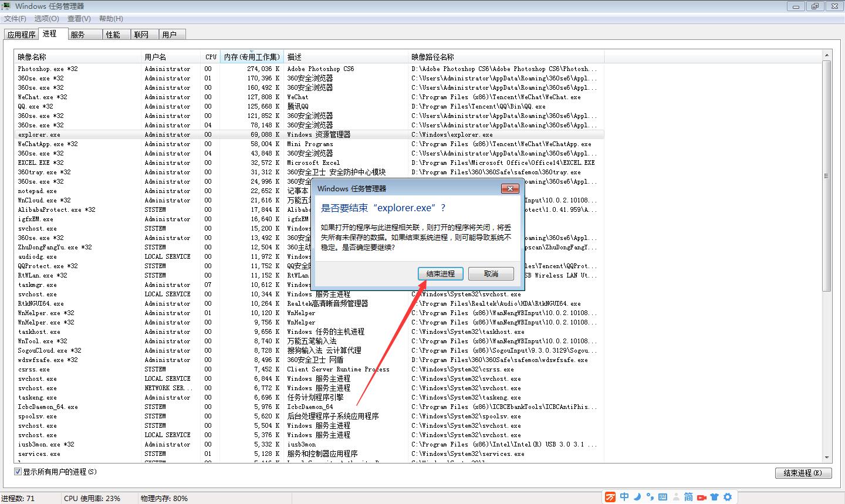Click the Task Manager title bar icon

tap(6, 6)
